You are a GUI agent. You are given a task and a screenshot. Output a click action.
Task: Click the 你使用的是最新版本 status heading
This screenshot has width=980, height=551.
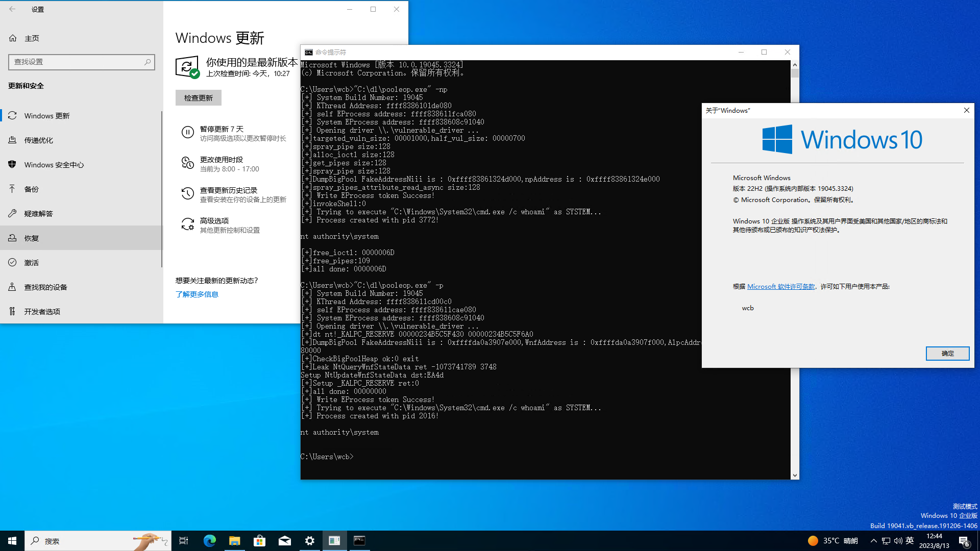[252, 62]
